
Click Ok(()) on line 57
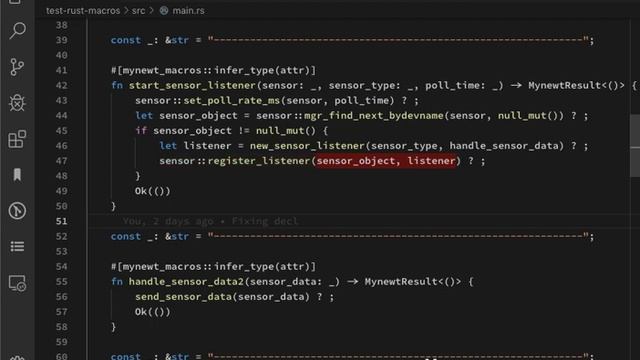point(153,312)
